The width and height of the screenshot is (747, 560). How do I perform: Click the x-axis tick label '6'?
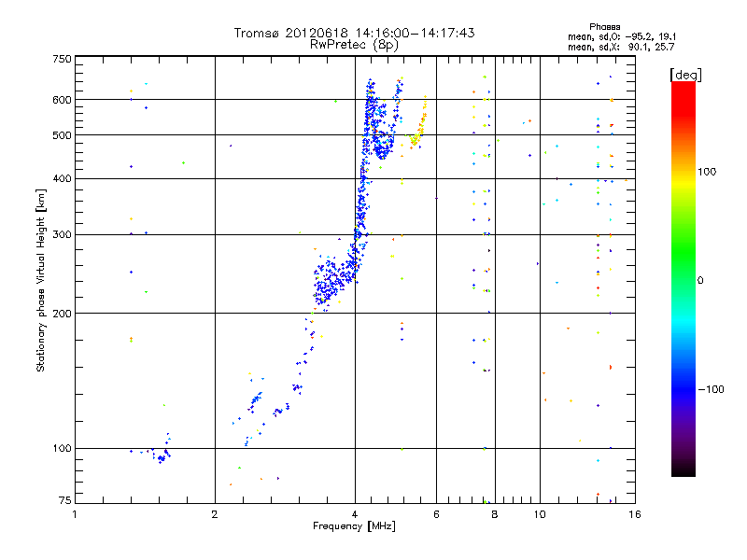(436, 514)
